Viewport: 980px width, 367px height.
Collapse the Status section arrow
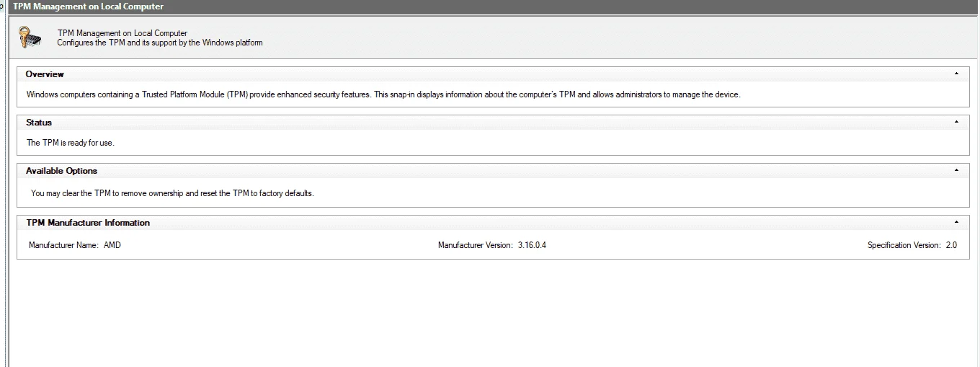(x=956, y=122)
